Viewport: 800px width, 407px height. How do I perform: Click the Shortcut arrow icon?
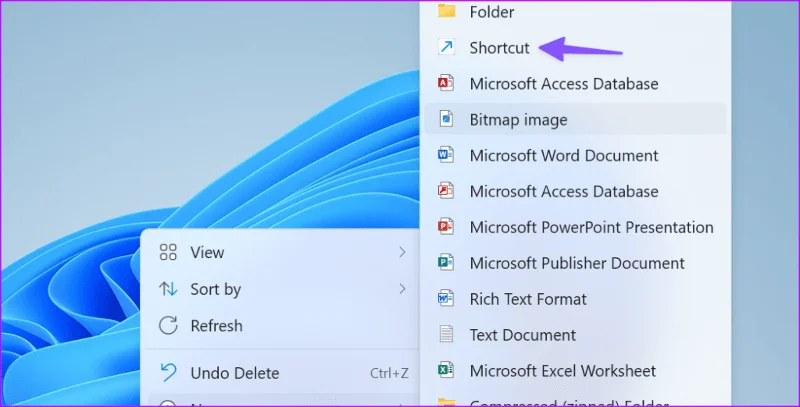tap(446, 47)
